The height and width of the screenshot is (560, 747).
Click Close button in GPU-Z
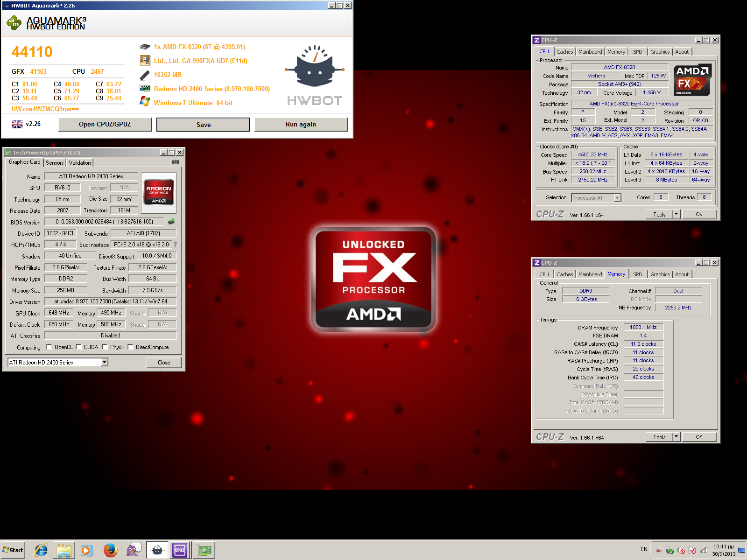point(164,363)
